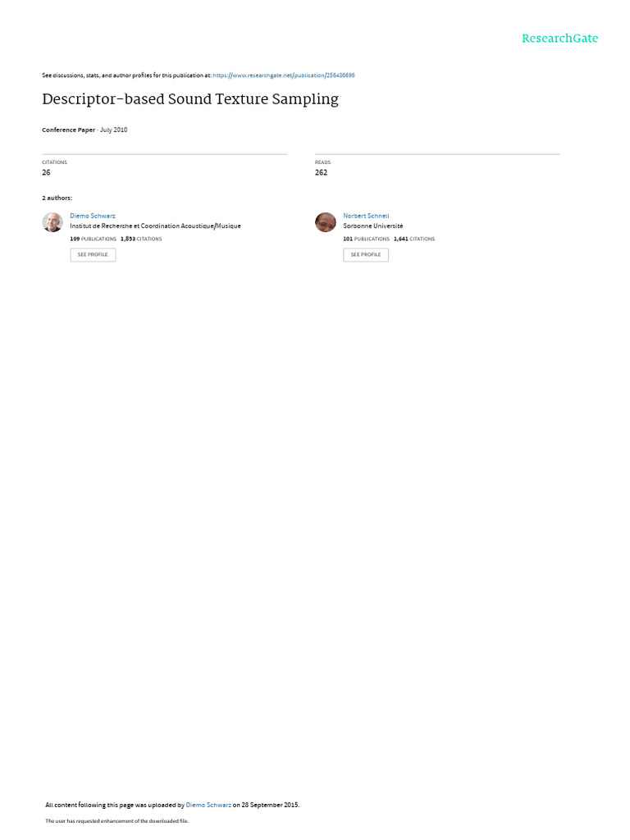
Task: Click the ResearchGate logo
Action: (559, 39)
